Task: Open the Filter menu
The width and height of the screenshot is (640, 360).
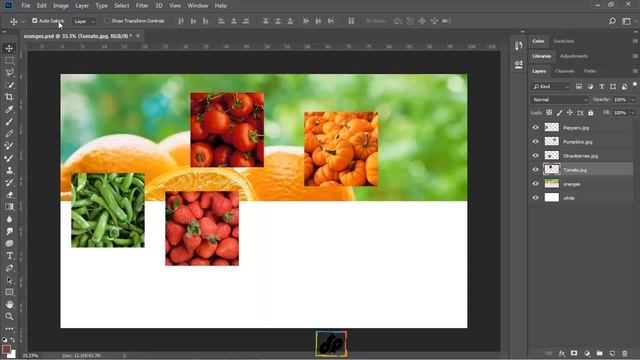Action: 142,6
